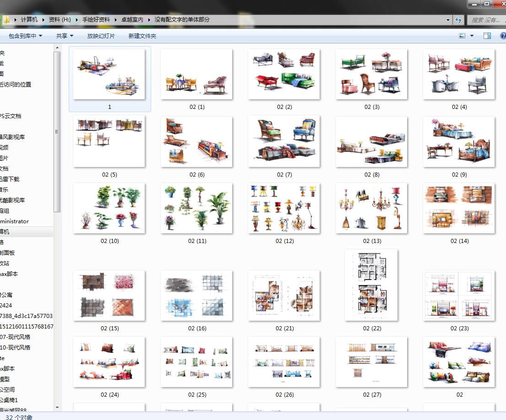Open the view options dropdown arrow
This screenshot has height=420, width=506.
[472, 36]
